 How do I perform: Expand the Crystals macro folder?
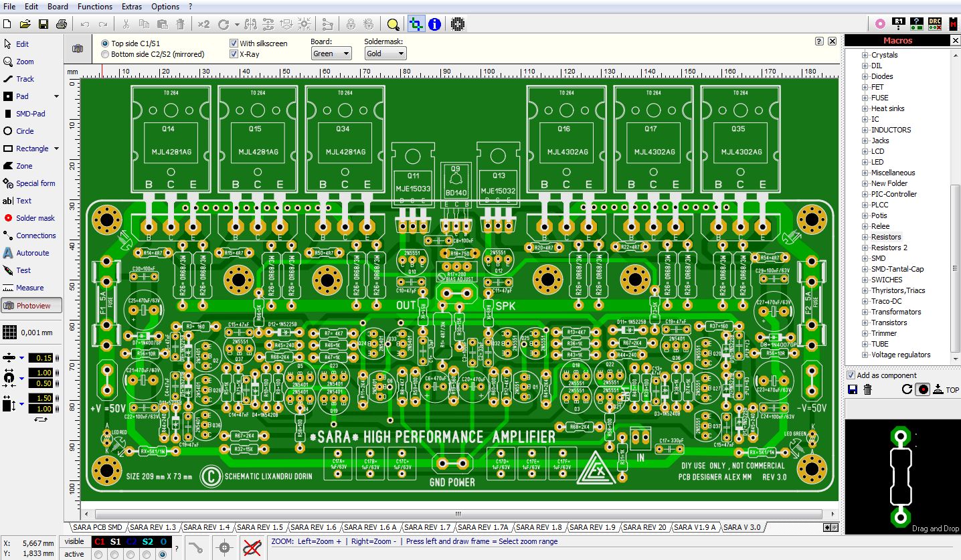pos(865,55)
